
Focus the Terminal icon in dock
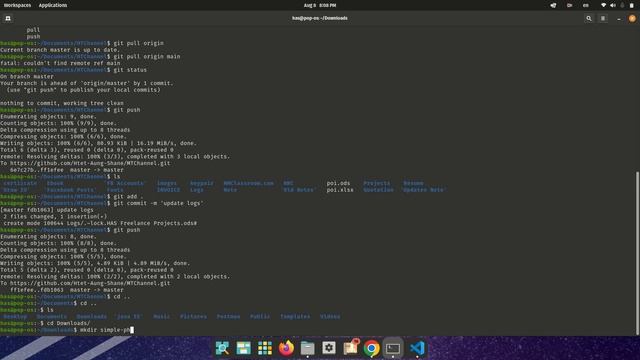(x=393, y=348)
